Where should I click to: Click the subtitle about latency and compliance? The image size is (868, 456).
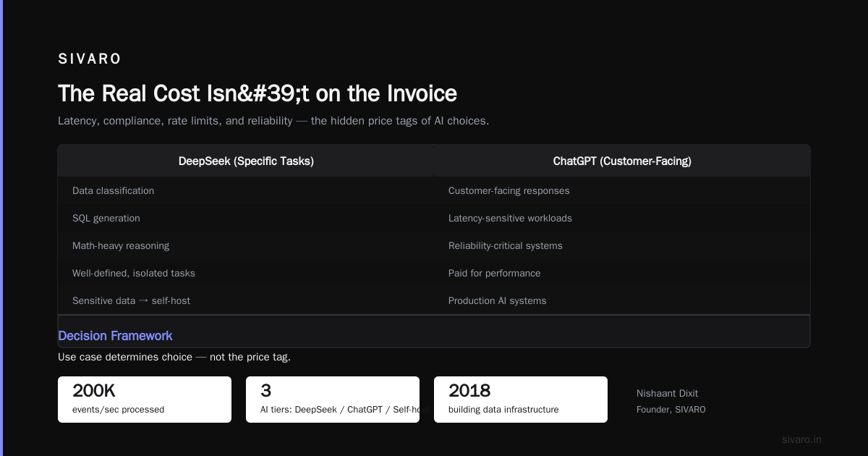(273, 121)
